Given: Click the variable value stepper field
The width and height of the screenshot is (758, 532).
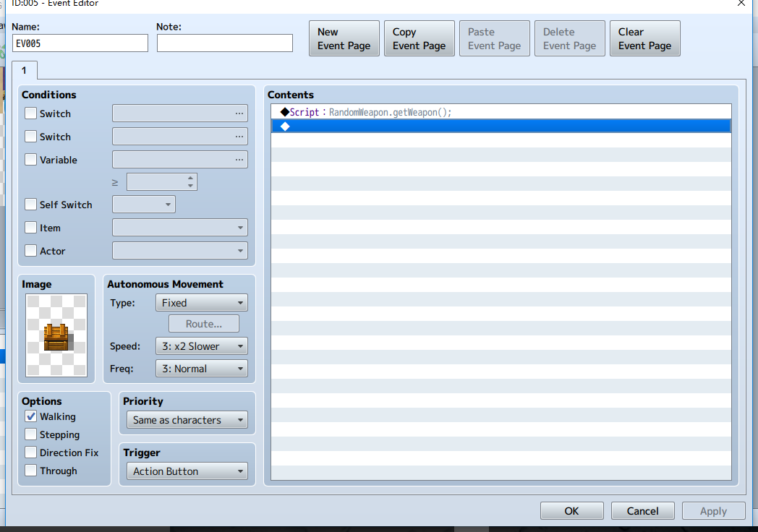Looking at the screenshot, I should pyautogui.click(x=161, y=182).
